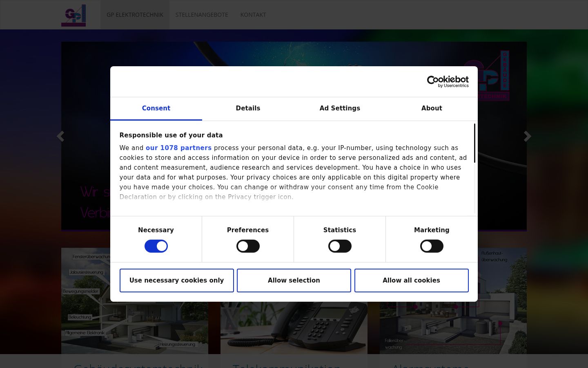Go to STELLENANGEBOTE page
The width and height of the screenshot is (588, 368).
click(202, 15)
